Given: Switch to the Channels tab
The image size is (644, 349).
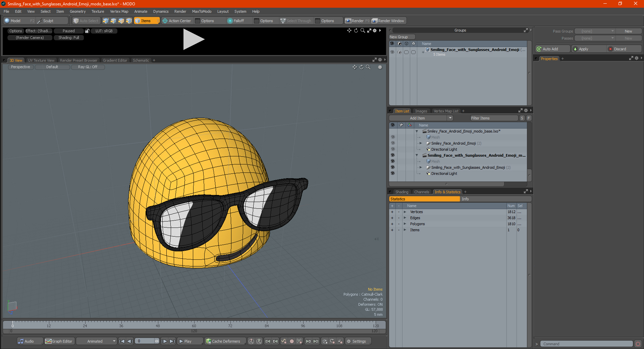Looking at the screenshot, I should (422, 192).
